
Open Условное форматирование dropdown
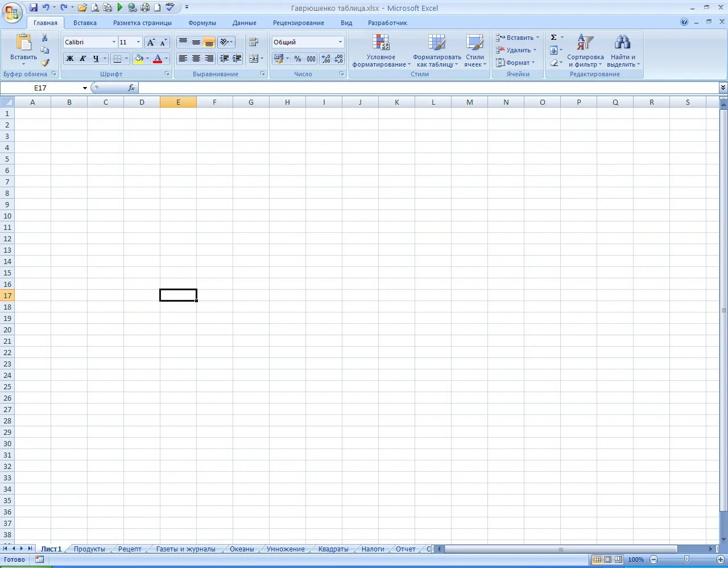pyautogui.click(x=381, y=51)
